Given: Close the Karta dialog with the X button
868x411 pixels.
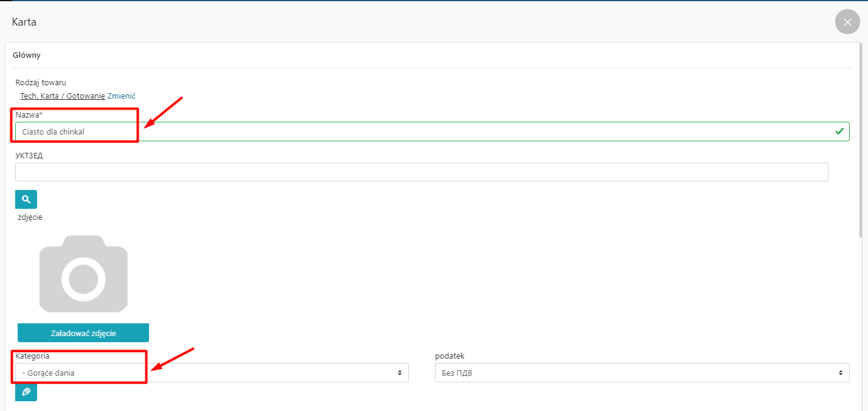Looking at the screenshot, I should click(847, 22).
